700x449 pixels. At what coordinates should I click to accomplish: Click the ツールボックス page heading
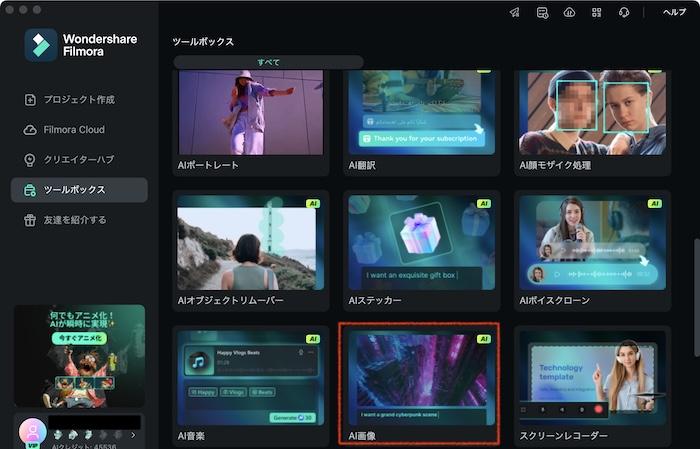coord(203,42)
